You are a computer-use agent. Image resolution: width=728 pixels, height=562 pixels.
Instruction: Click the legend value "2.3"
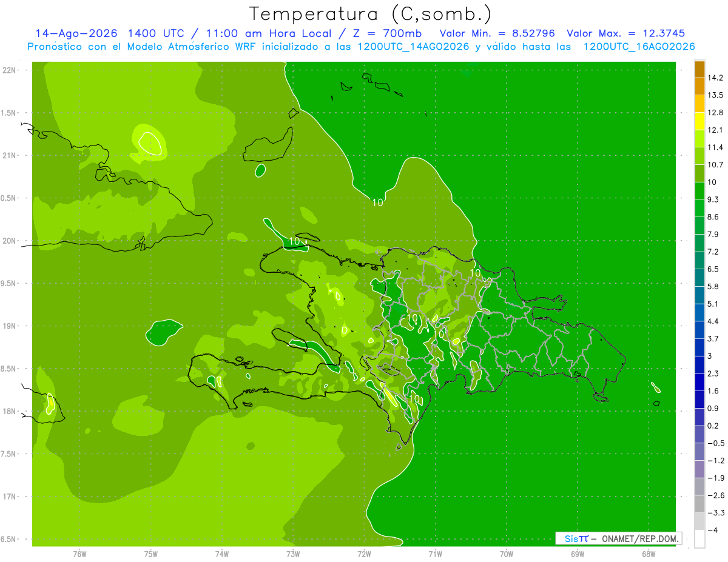point(713,373)
